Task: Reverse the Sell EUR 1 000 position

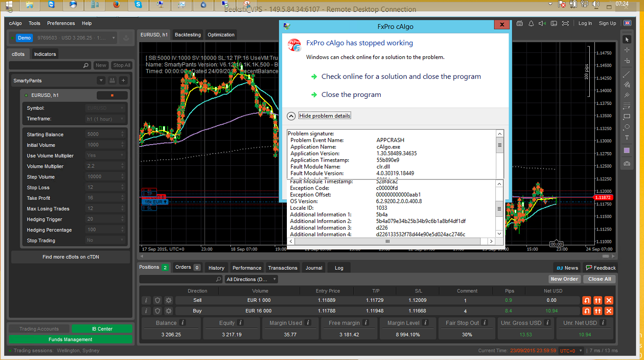Action: pyautogui.click(x=586, y=300)
